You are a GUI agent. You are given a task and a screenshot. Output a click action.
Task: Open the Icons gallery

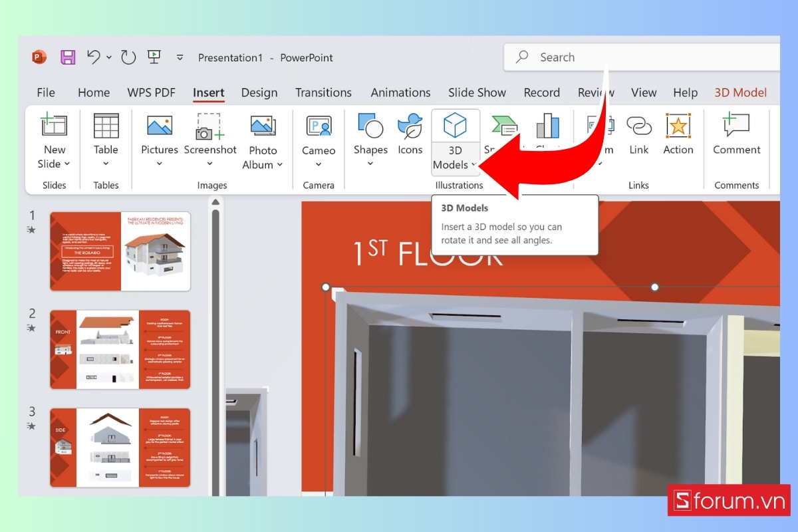(x=410, y=133)
